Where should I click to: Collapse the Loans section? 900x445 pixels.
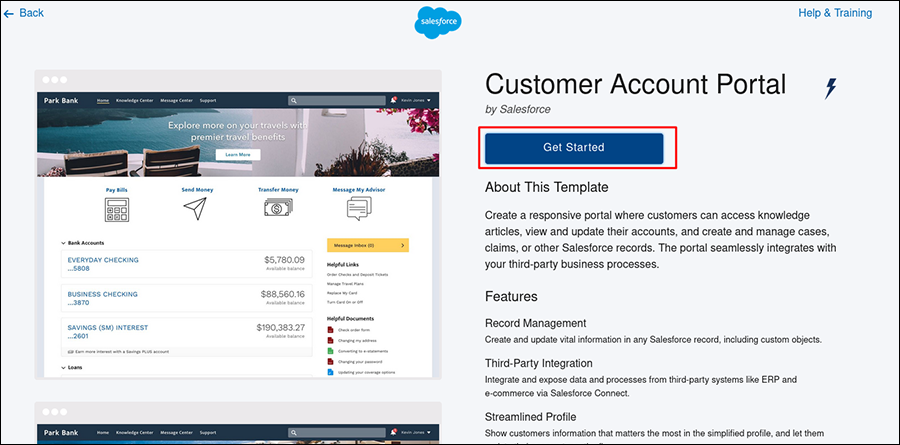72,367
